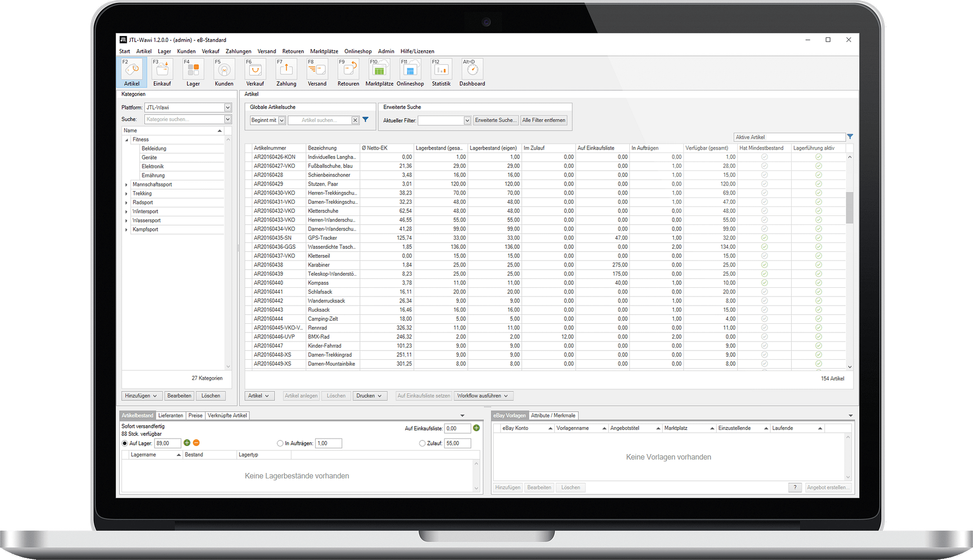
Task: Click Löschen button under Kategorien
Action: coord(210,396)
